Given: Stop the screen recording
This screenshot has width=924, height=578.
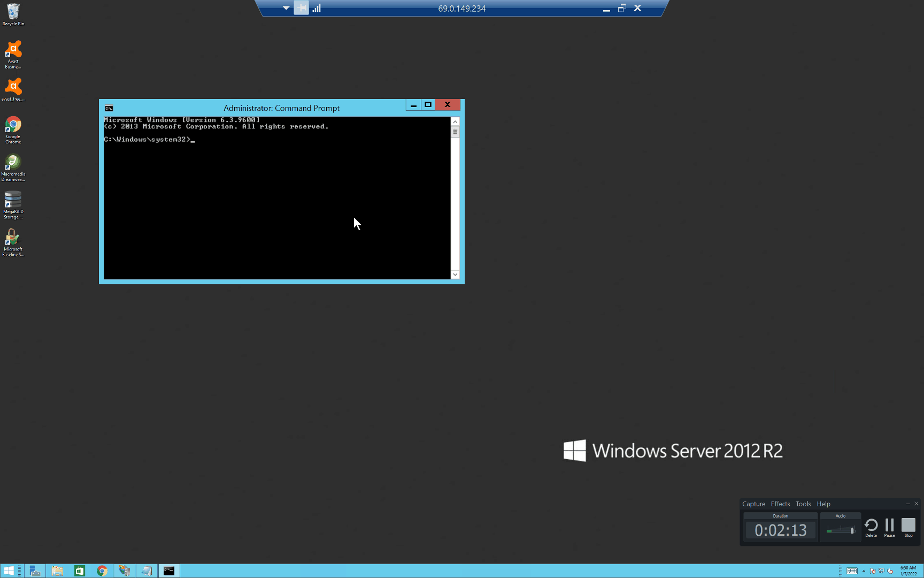Looking at the screenshot, I should point(908,528).
